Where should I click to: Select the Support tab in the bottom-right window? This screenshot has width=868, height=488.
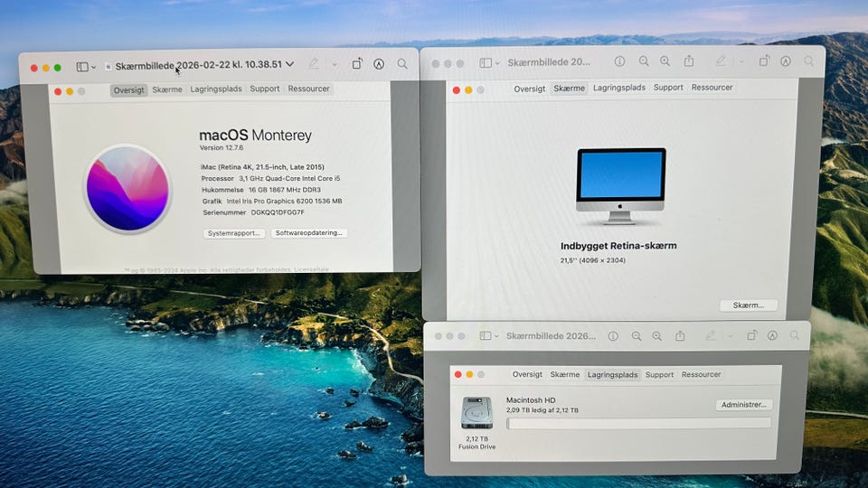pos(659,374)
